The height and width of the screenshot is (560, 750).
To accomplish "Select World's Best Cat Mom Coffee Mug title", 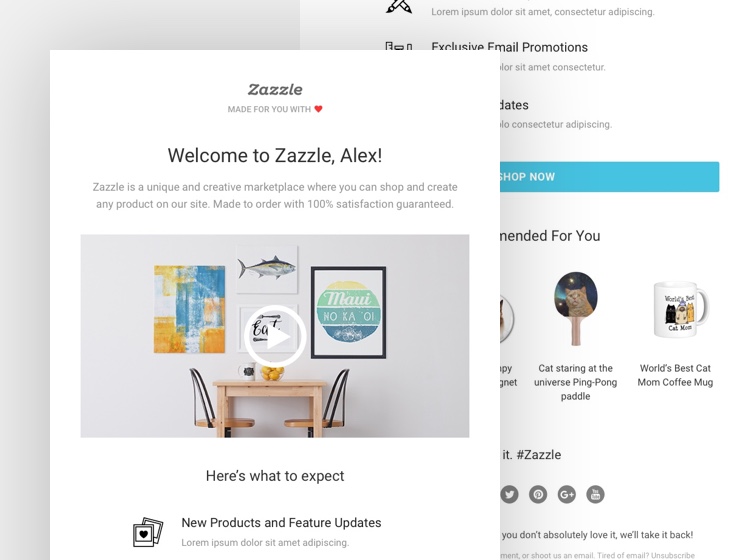I will tap(675, 375).
